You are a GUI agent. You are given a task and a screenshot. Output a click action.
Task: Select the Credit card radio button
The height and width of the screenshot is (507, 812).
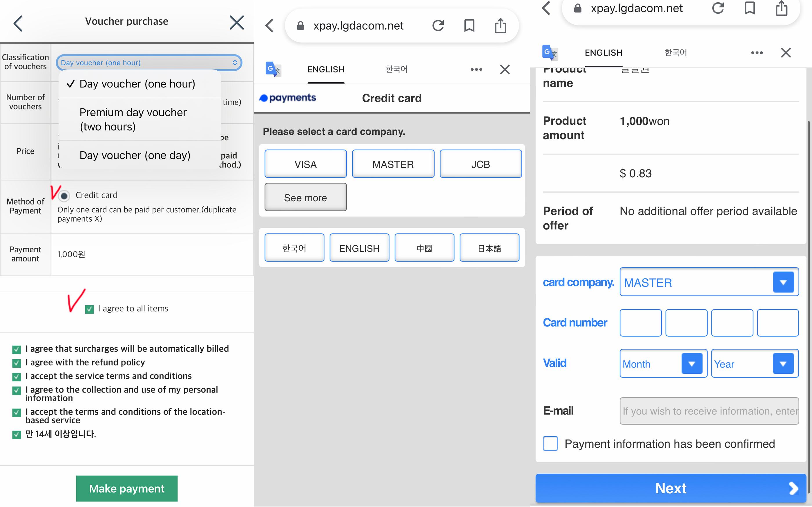pos(64,196)
